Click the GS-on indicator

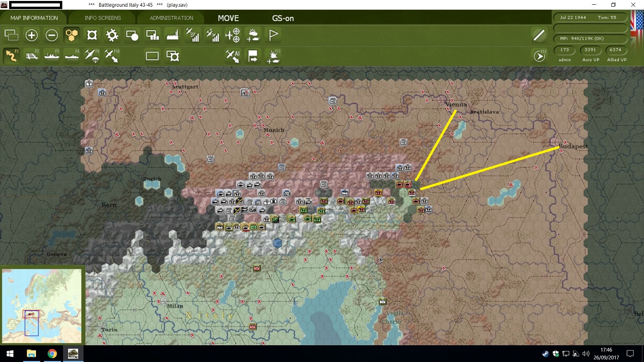click(283, 18)
